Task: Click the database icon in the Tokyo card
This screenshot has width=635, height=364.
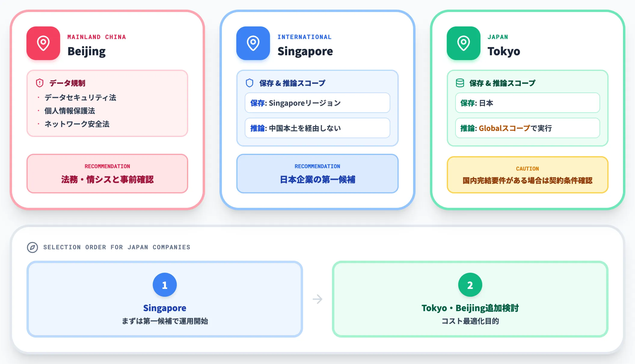Action: 460,83
